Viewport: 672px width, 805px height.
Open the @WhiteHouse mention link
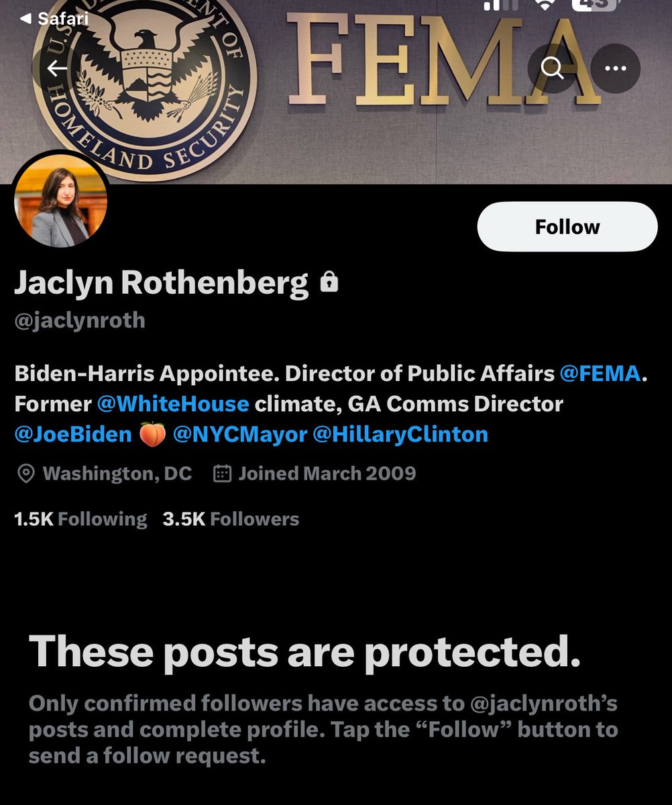pos(173,405)
